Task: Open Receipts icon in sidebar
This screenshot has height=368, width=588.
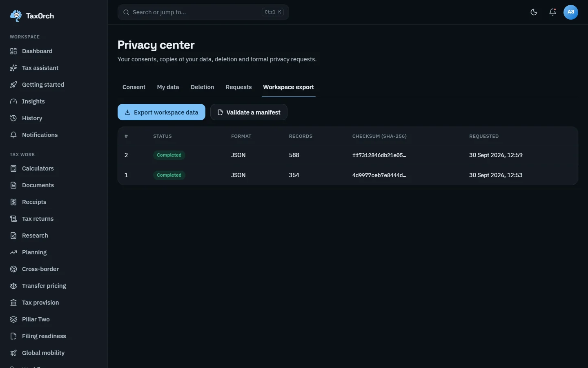Action: 13,202
